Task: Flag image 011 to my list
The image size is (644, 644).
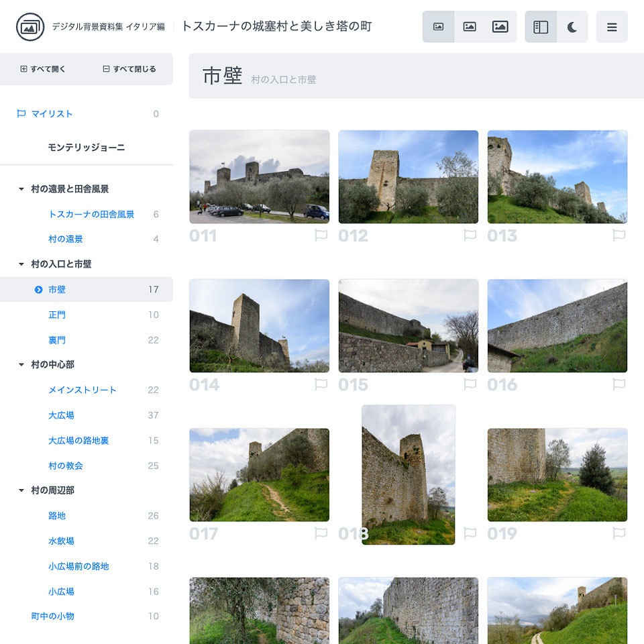Action: point(321,235)
